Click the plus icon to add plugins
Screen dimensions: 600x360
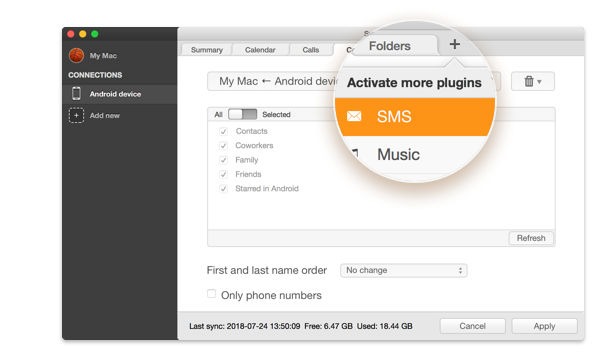point(455,44)
